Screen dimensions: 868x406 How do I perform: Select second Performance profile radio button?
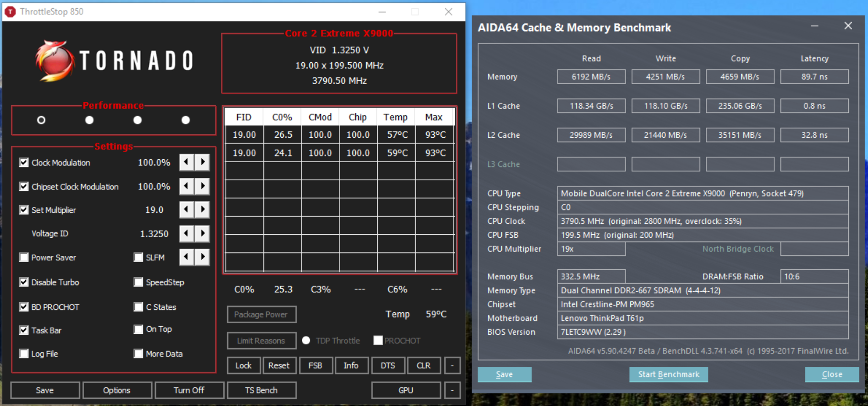tap(89, 120)
